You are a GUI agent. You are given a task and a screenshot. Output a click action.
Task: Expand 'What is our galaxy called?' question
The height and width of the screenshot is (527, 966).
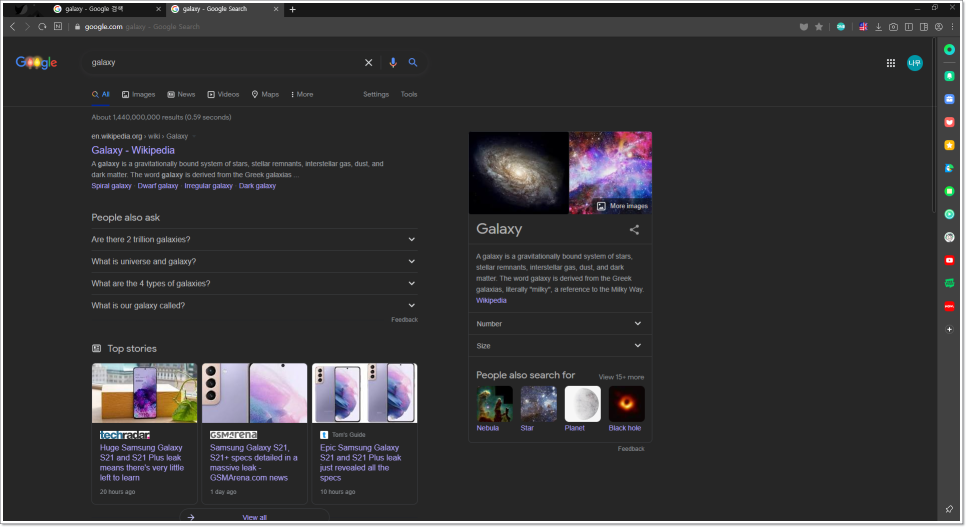(254, 306)
